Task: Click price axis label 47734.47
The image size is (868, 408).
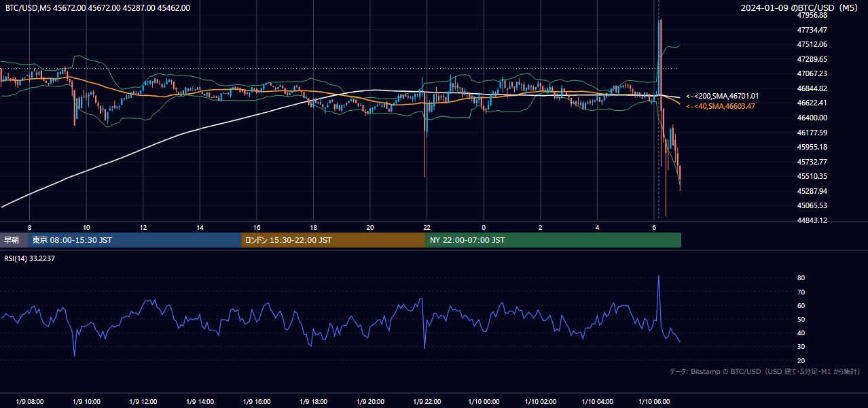Action: tap(812, 30)
